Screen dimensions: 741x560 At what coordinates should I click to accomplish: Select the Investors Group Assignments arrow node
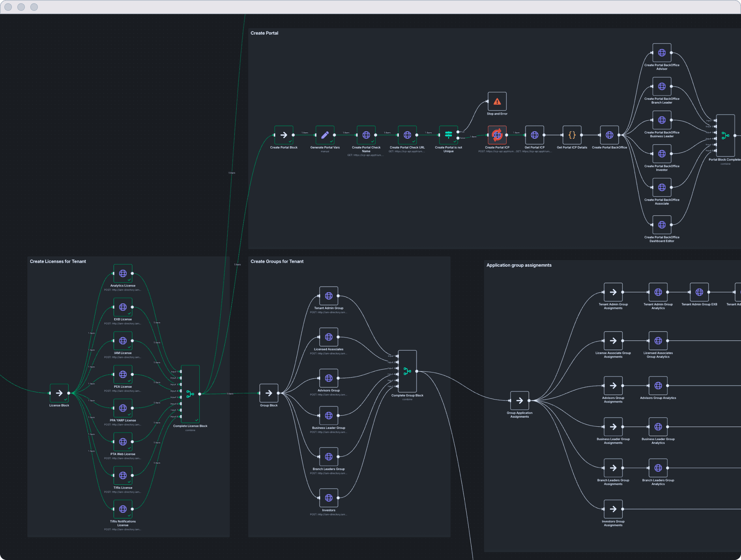[613, 509]
